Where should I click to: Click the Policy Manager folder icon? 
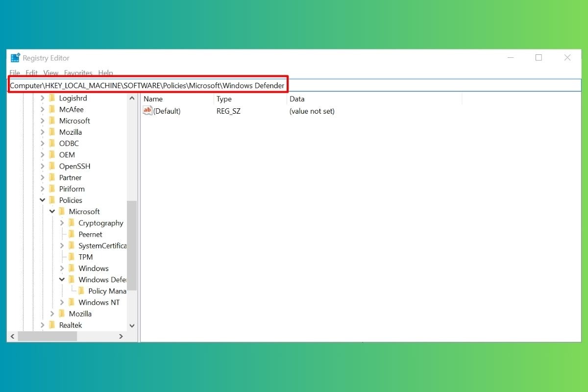[x=81, y=291]
